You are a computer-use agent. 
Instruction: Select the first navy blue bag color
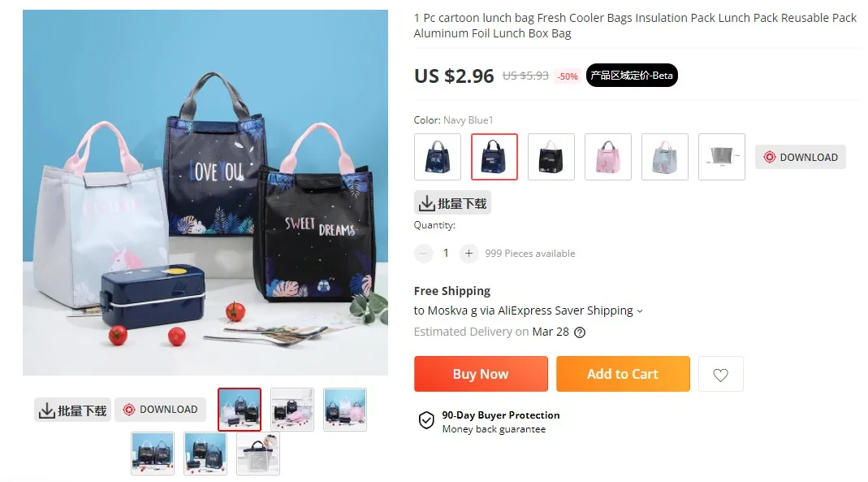(x=438, y=157)
